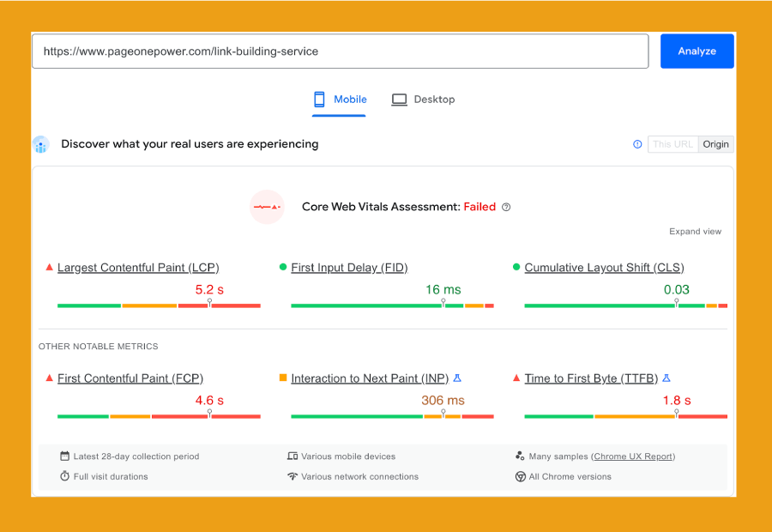Click the info icon beside the Origin toggle
772x532 pixels.
[636, 144]
